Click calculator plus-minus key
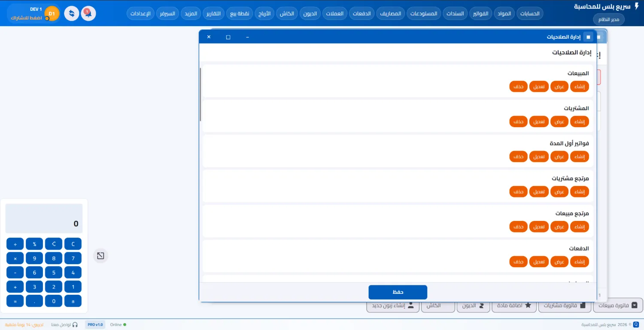 [73, 301]
